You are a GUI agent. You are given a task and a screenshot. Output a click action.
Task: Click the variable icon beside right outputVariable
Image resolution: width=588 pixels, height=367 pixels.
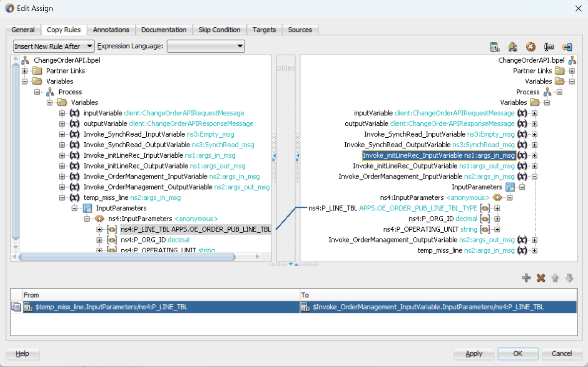coord(522,123)
